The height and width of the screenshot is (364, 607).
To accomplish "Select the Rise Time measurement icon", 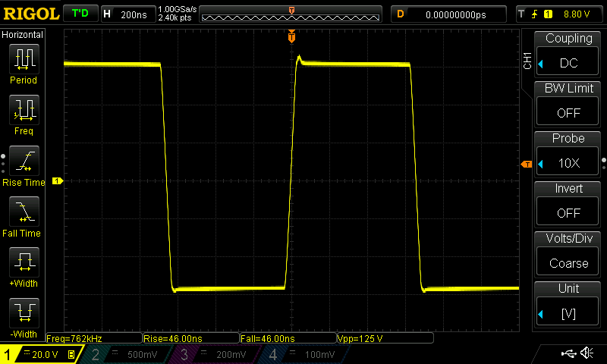I will pyautogui.click(x=24, y=161).
